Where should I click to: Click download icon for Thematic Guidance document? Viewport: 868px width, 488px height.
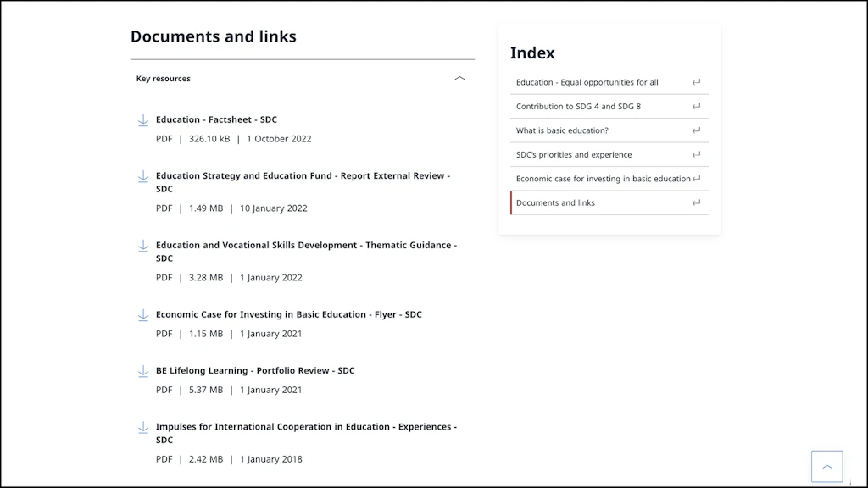pos(143,246)
